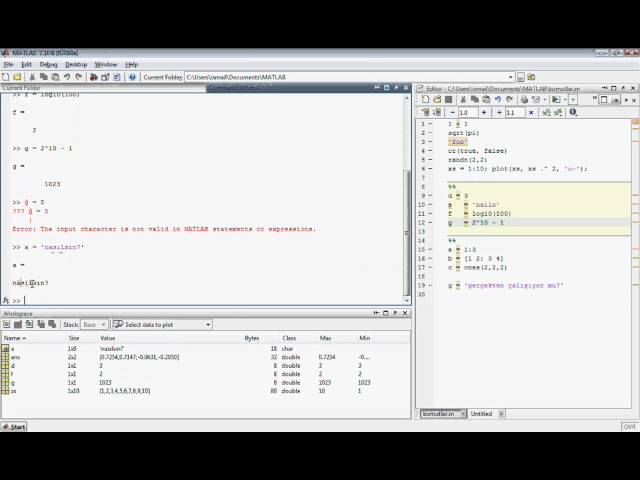Click the multiply button after the 11 field
Screen dimensions: 640x480
531,112
